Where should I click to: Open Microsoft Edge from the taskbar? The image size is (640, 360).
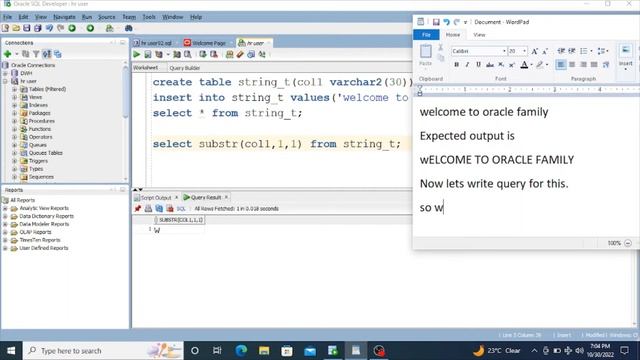click(241, 351)
